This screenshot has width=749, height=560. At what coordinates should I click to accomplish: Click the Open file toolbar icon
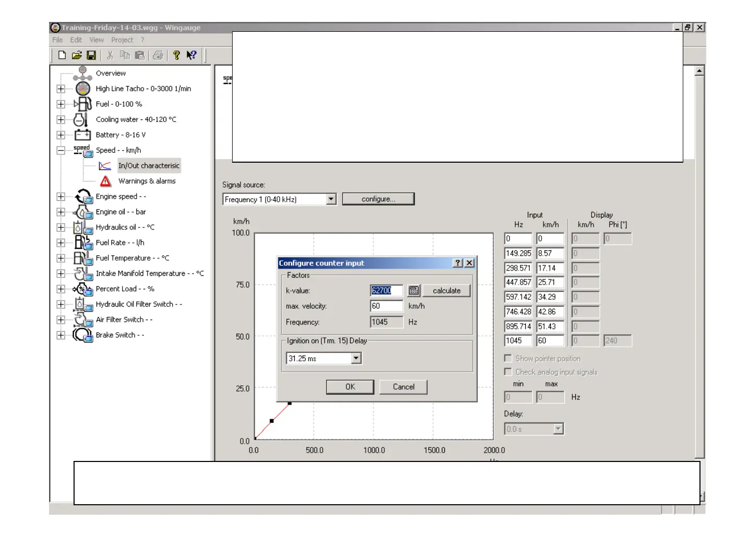77,55
